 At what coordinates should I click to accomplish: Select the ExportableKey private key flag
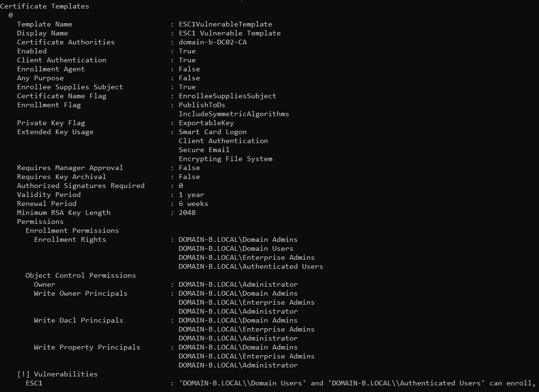[x=206, y=123]
